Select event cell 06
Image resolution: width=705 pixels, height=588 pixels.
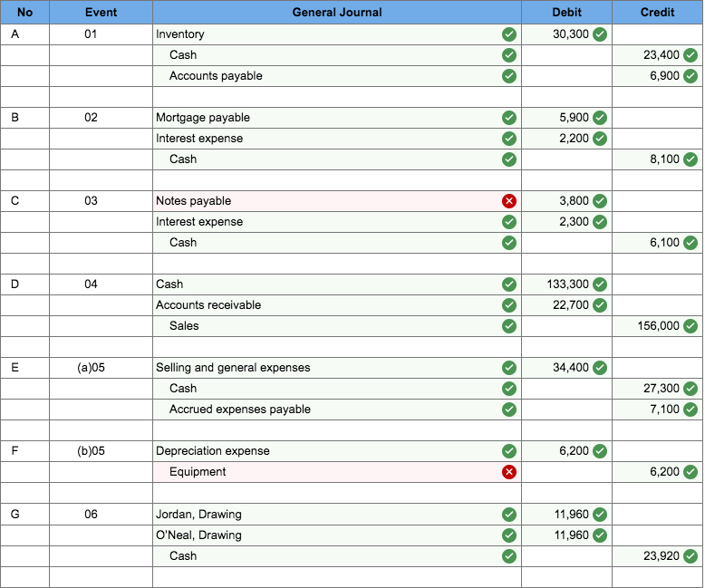101,515
